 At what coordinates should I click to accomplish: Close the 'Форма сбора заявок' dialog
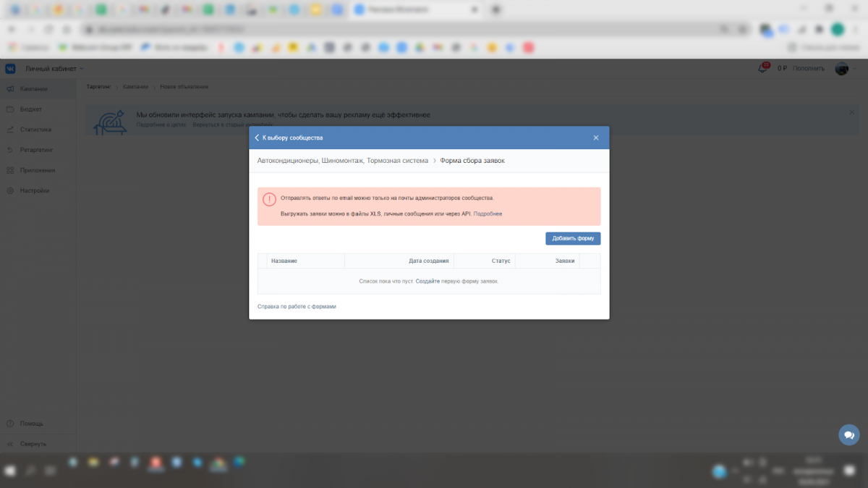point(596,138)
